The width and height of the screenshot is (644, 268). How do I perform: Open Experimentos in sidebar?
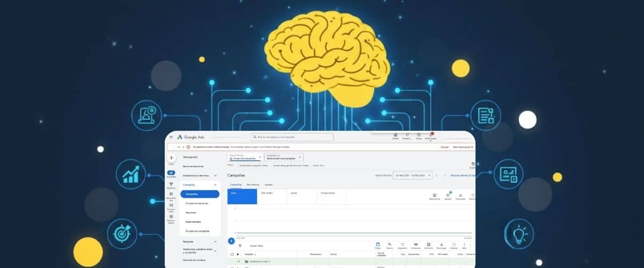click(x=193, y=222)
